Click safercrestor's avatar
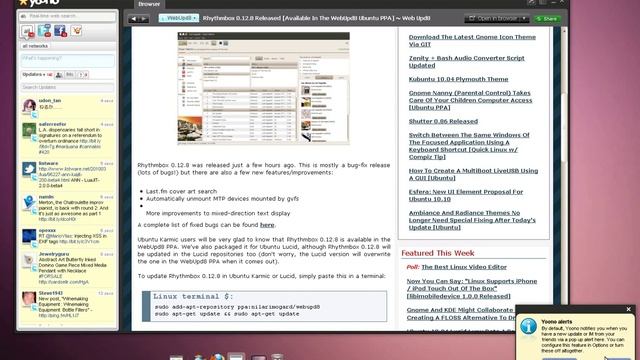 29,130
